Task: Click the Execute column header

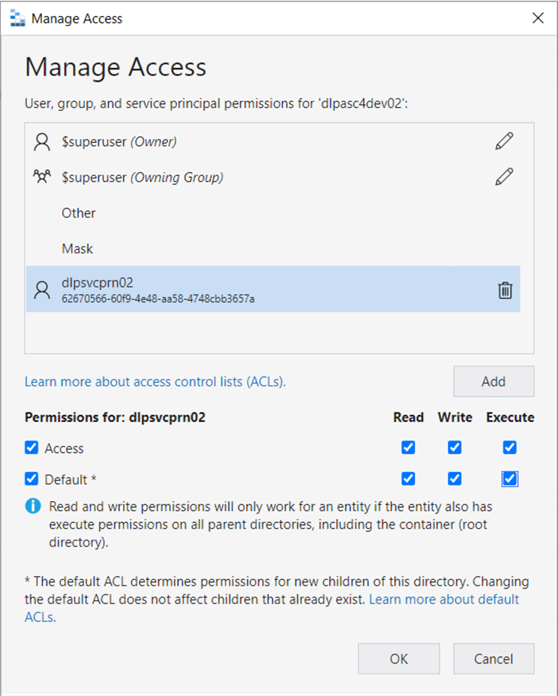Action: pyautogui.click(x=510, y=417)
